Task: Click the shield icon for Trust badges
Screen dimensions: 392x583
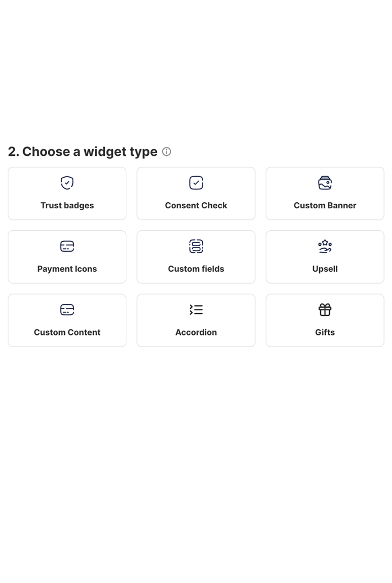Action: [67, 183]
